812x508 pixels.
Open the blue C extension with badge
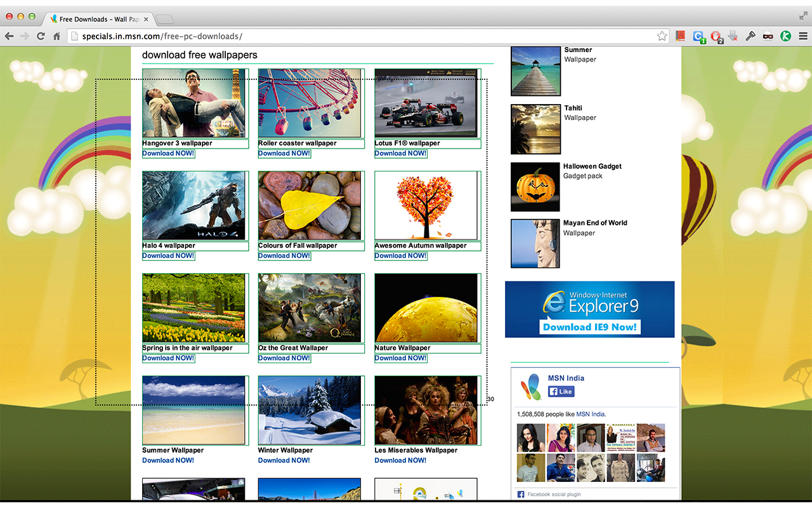tap(698, 37)
